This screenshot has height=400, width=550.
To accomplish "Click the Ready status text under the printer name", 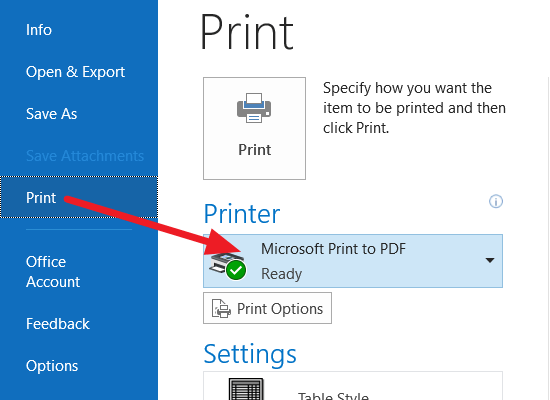I will [x=281, y=274].
